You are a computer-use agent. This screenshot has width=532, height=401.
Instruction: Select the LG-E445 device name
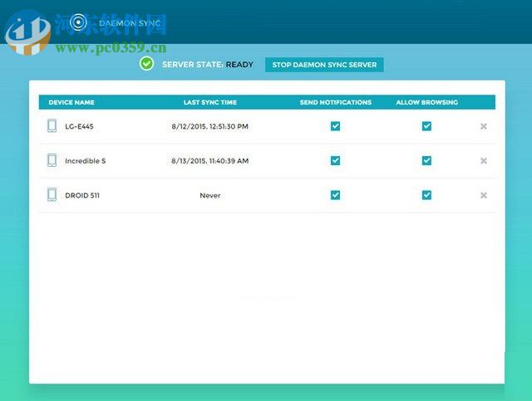79,126
